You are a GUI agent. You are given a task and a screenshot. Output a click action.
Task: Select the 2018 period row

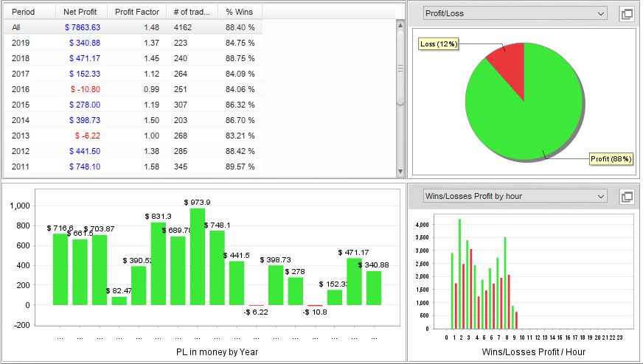133,58
